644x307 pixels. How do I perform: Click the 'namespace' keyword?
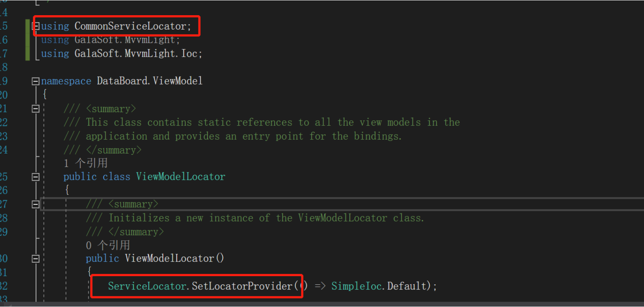point(66,81)
